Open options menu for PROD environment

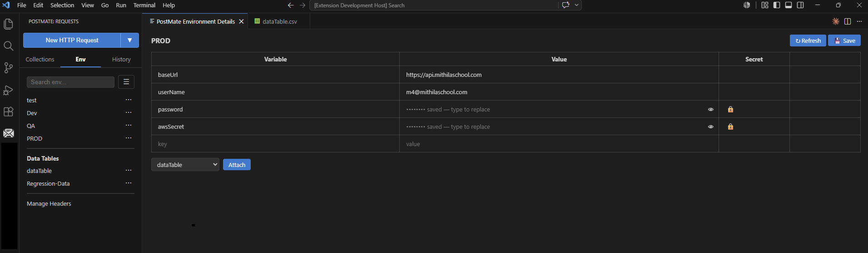[x=129, y=138]
